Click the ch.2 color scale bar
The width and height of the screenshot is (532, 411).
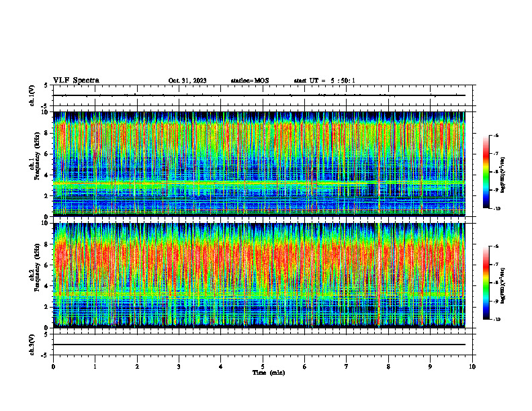click(x=486, y=283)
